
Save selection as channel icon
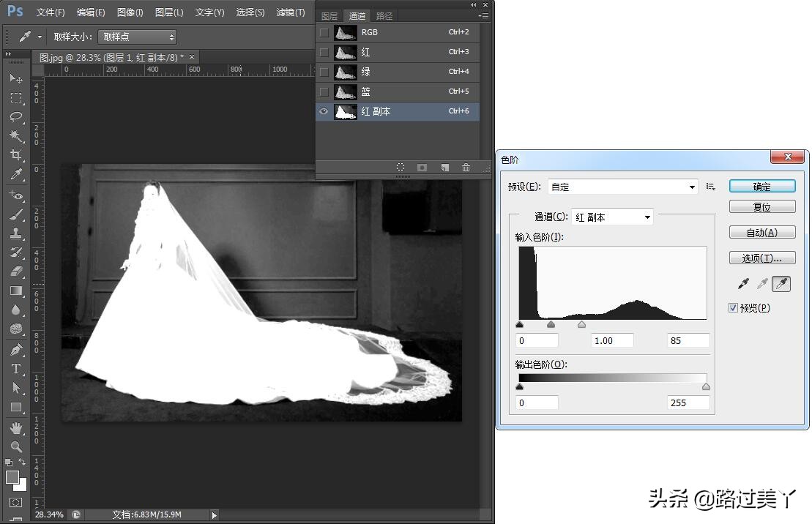click(x=422, y=168)
